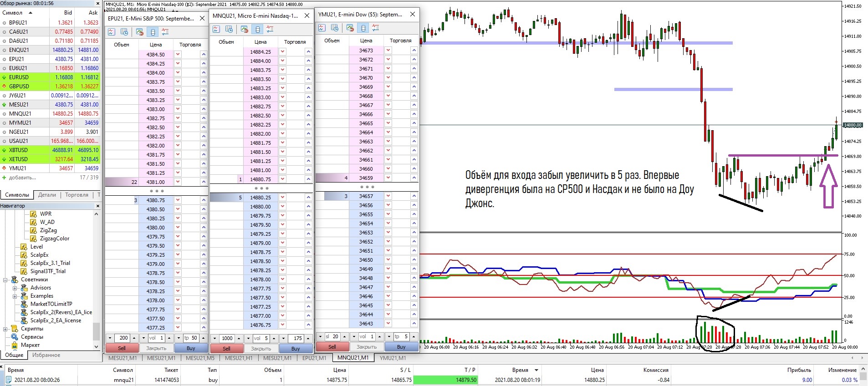
Task: Toggle spread view in YMU21 depth window
Action: pos(350,28)
